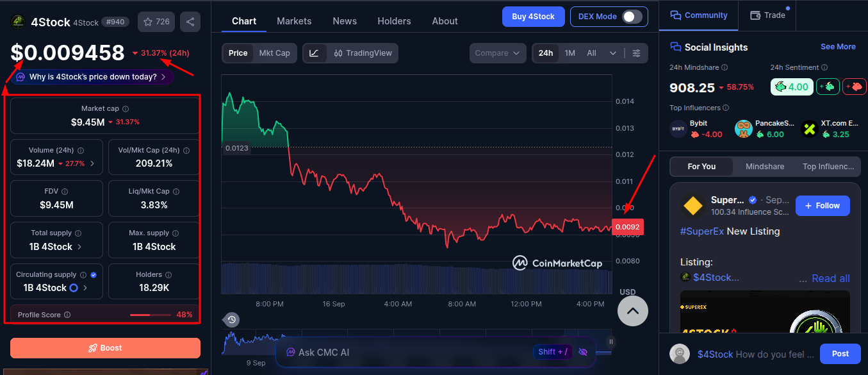Image resolution: width=868 pixels, height=375 pixels.
Task: Click chart range navigator pause handle
Action: [x=611, y=342]
